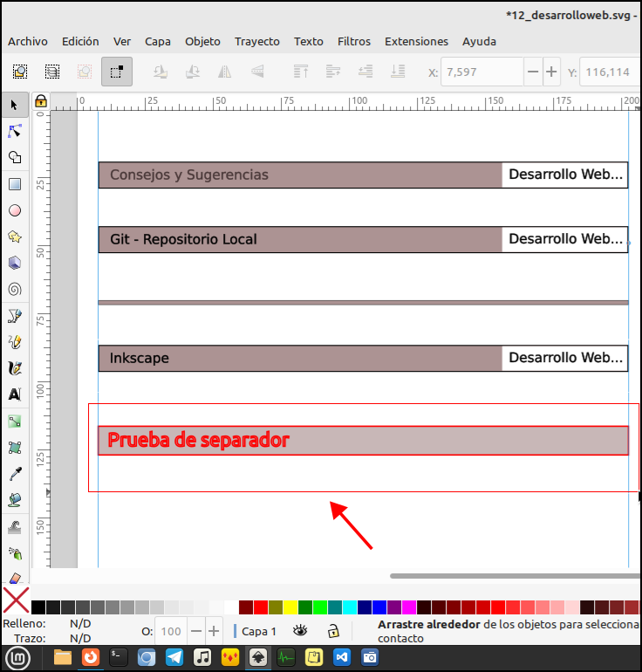642x672 pixels.
Task: Click Select All objects toolbar icon
Action: [x=20, y=72]
